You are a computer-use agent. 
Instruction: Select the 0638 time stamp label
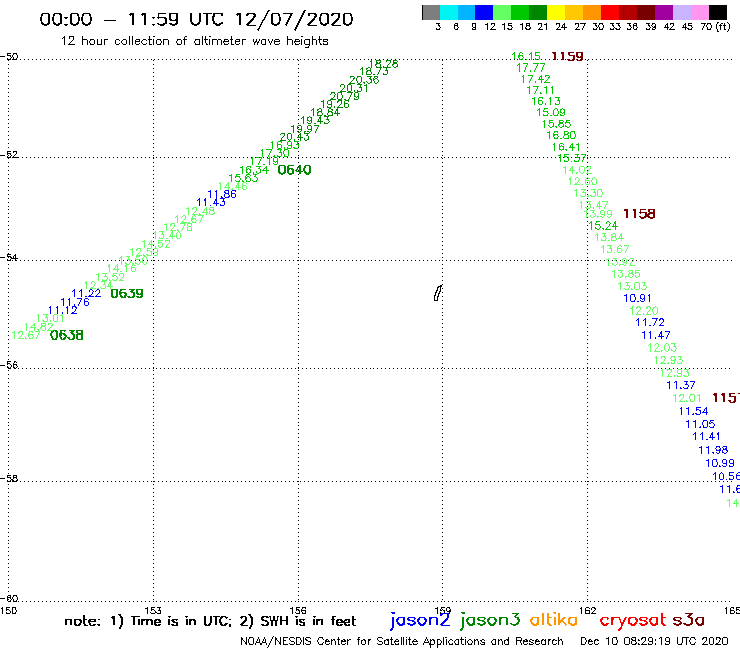click(67, 335)
